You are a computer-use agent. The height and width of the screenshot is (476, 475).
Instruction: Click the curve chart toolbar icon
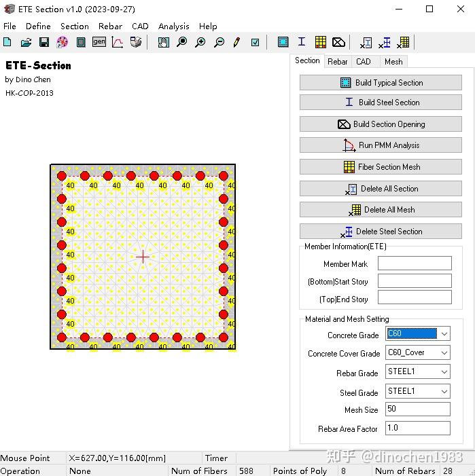(118, 42)
